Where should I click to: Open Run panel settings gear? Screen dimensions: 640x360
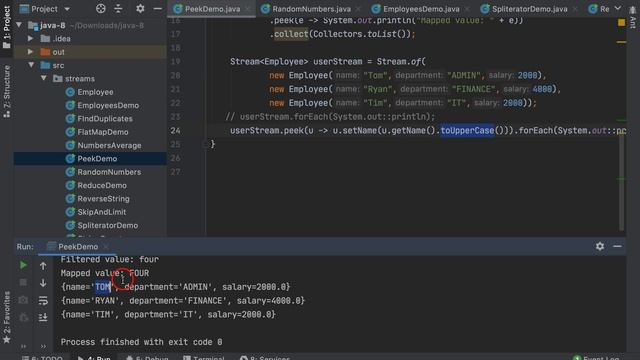pyautogui.click(x=600, y=246)
